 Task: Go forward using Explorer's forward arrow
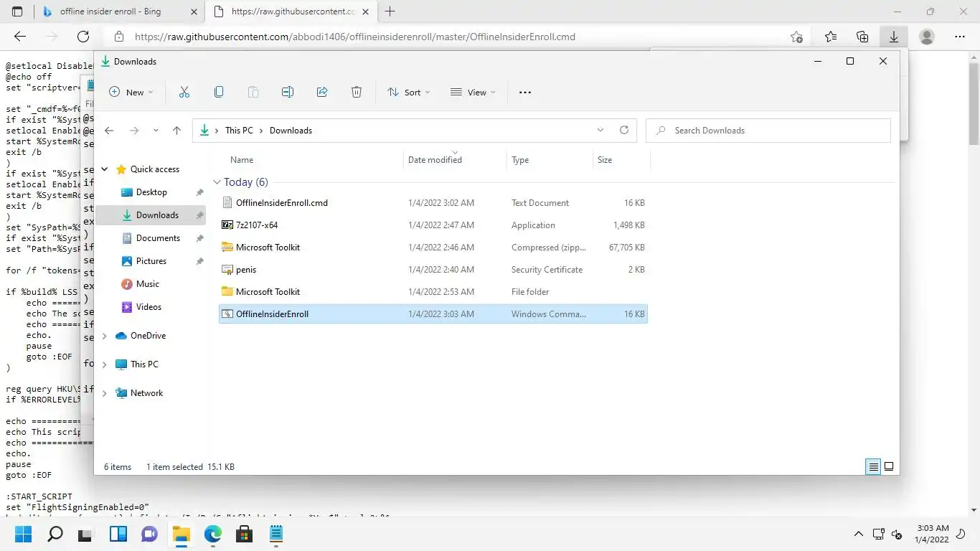pyautogui.click(x=134, y=131)
